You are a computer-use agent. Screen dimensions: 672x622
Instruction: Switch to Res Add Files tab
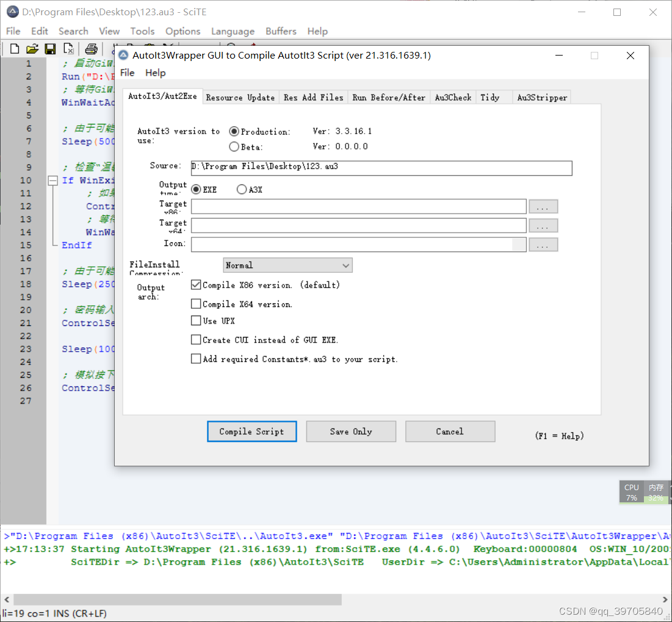(x=313, y=97)
